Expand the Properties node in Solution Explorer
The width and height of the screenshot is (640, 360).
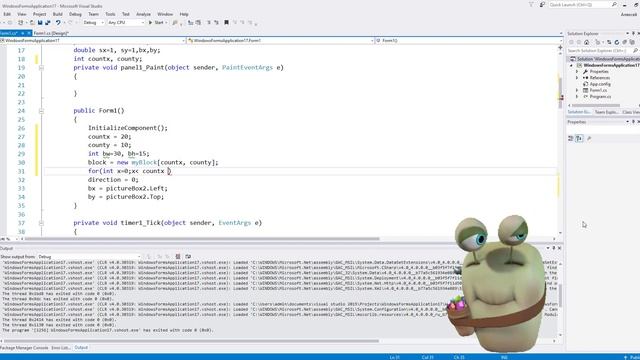tap(577, 71)
